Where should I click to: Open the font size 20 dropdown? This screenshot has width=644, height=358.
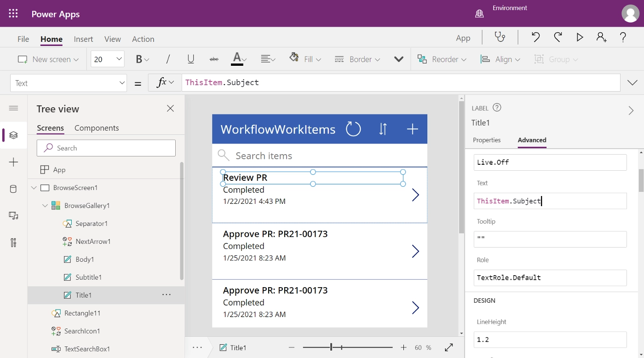(x=108, y=59)
